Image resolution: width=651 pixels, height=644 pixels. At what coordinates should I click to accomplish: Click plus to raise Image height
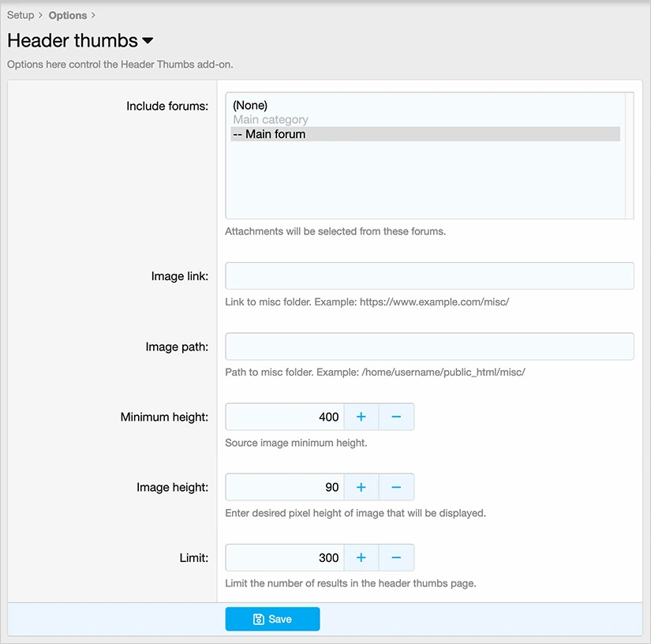pyautogui.click(x=361, y=487)
